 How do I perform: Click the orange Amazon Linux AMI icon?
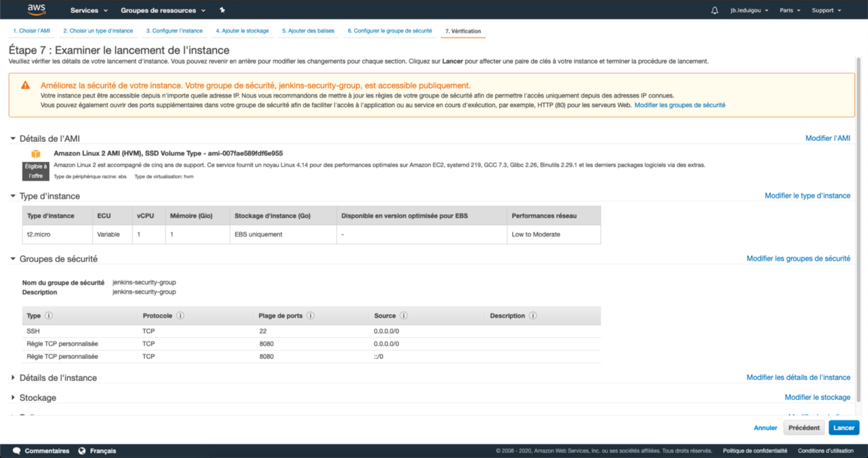[x=35, y=154]
